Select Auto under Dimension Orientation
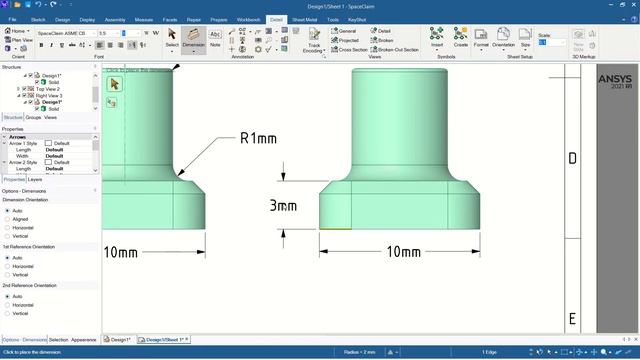 7,211
